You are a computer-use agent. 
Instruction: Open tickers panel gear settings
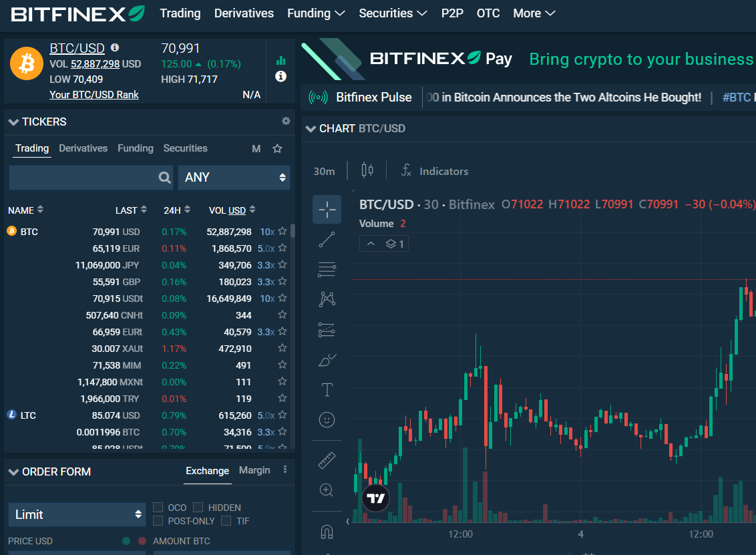[x=286, y=121]
